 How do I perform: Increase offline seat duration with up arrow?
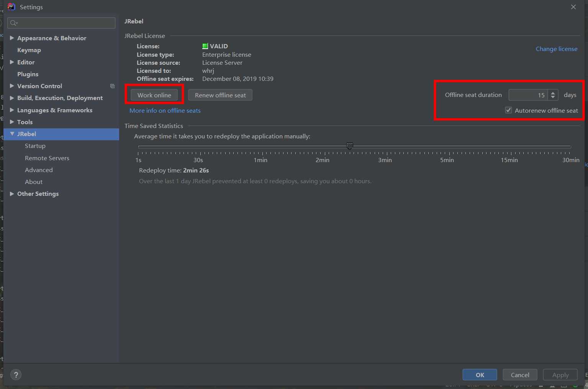[x=553, y=93]
